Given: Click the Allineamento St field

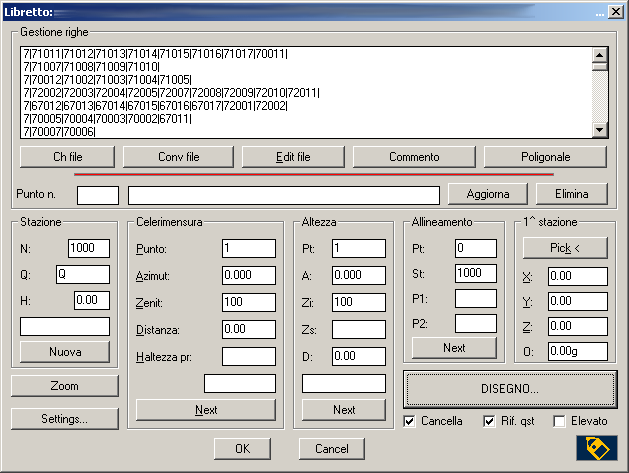Looking at the screenshot, I should pyautogui.click(x=476, y=274).
